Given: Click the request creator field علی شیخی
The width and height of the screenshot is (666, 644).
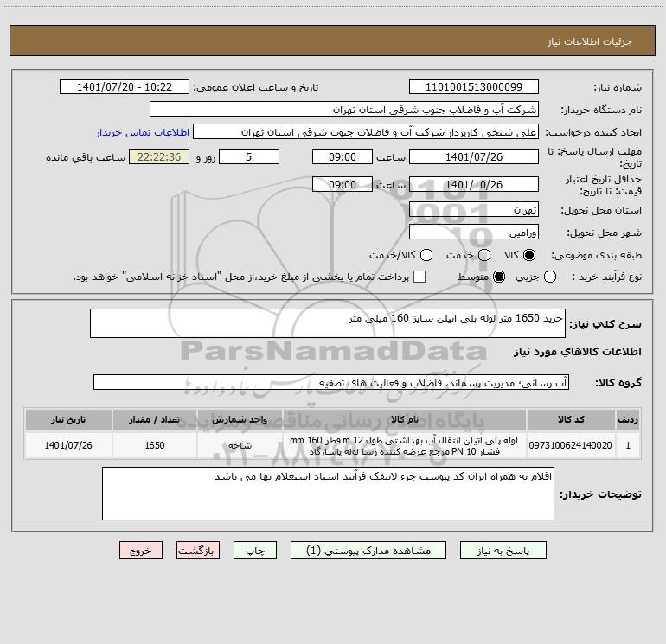Looking at the screenshot, I should click(366, 132).
